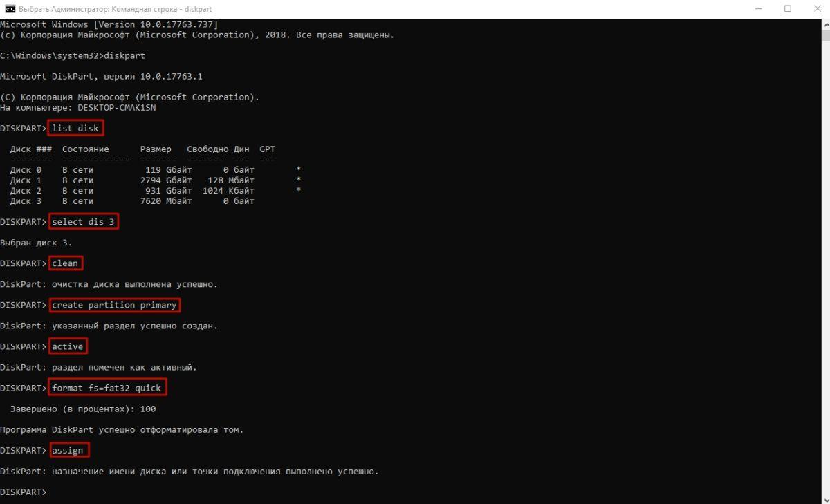
Task: Click the Диск 3 row in table
Action: (x=132, y=201)
